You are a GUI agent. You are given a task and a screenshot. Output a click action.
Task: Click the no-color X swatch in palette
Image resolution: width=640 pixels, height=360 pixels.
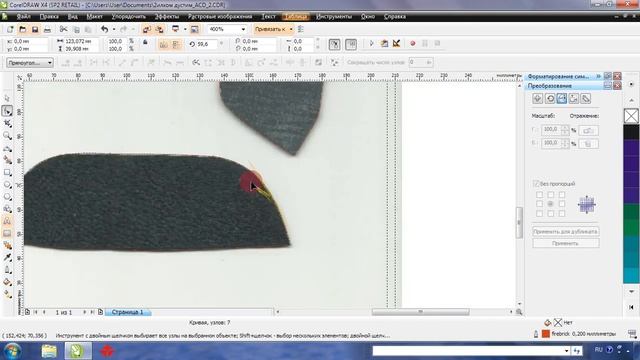[631, 116]
